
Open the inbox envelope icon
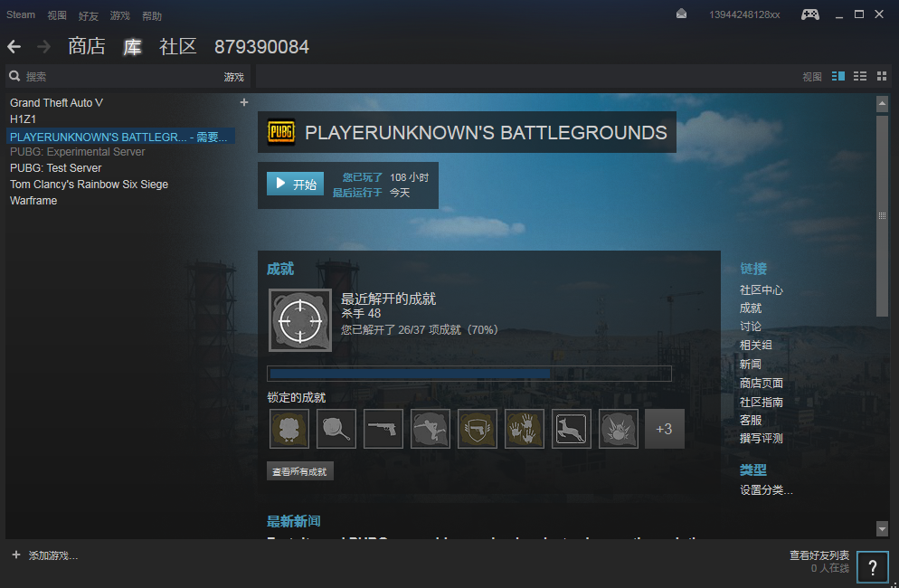pyautogui.click(x=681, y=14)
